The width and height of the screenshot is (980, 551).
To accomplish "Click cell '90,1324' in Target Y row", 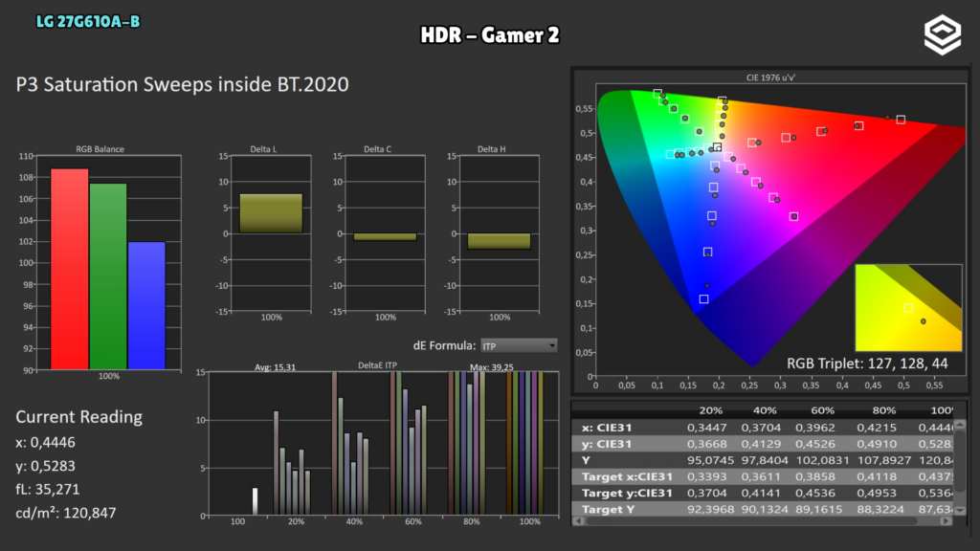I will (765, 509).
